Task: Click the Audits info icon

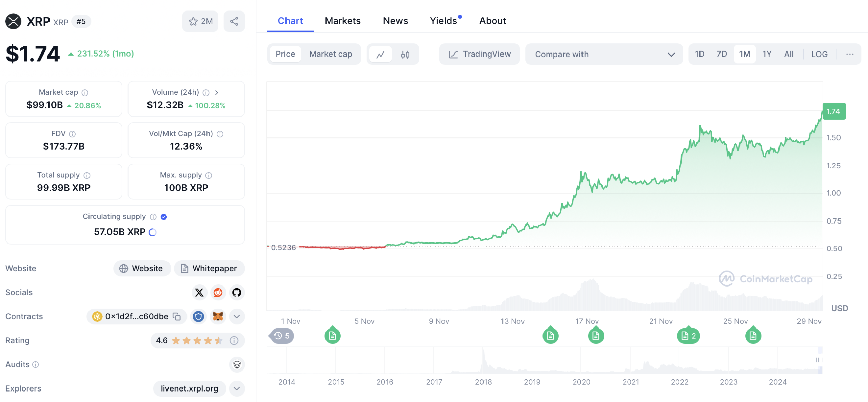Action: [36, 364]
